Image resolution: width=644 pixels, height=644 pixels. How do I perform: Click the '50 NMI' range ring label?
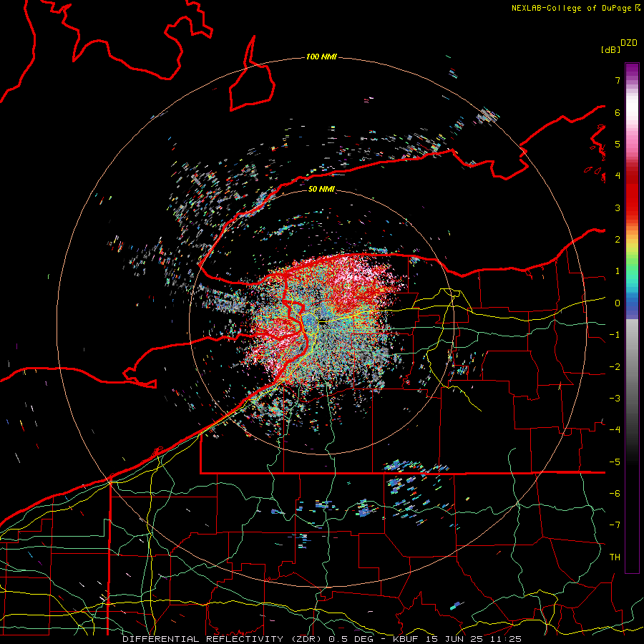[x=321, y=189]
